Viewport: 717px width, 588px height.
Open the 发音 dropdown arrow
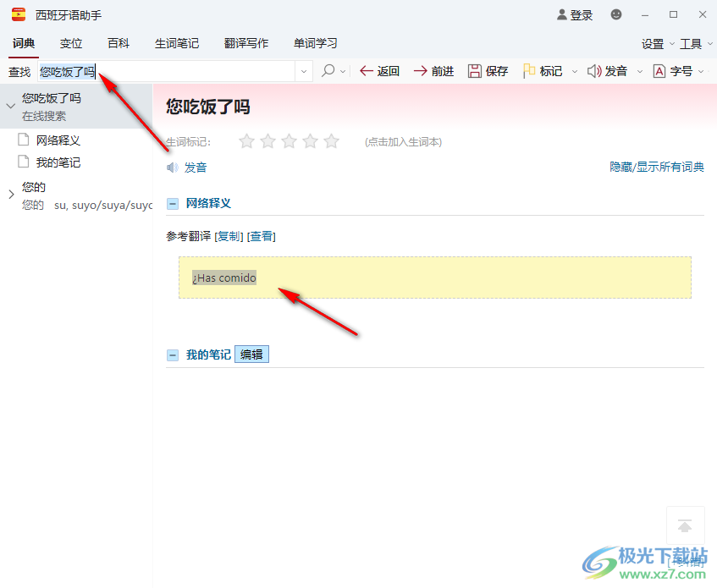[x=640, y=72]
